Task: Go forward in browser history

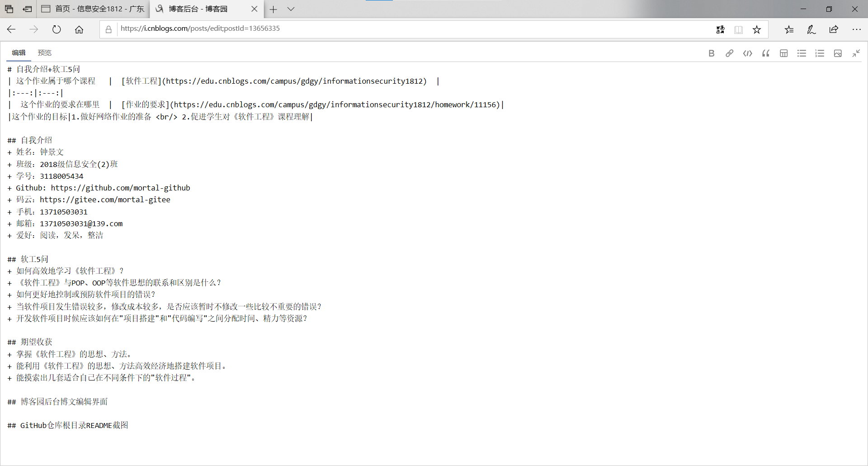Action: pyautogui.click(x=34, y=29)
